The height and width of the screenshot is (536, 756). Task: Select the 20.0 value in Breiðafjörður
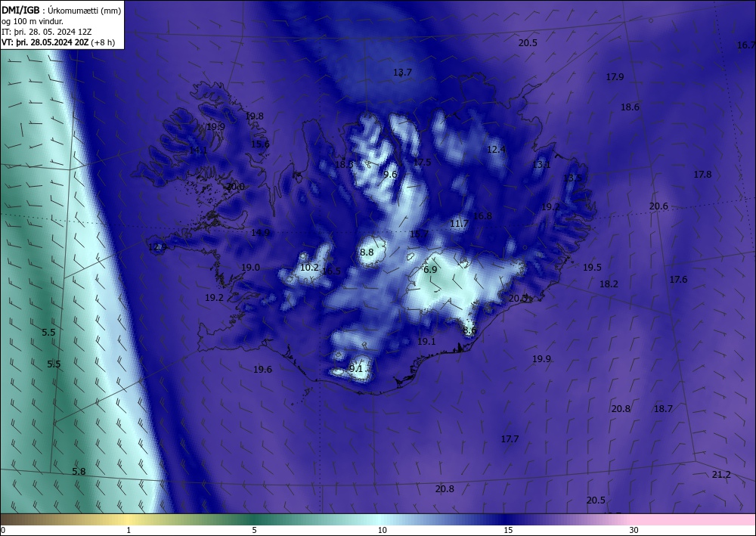[235, 187]
